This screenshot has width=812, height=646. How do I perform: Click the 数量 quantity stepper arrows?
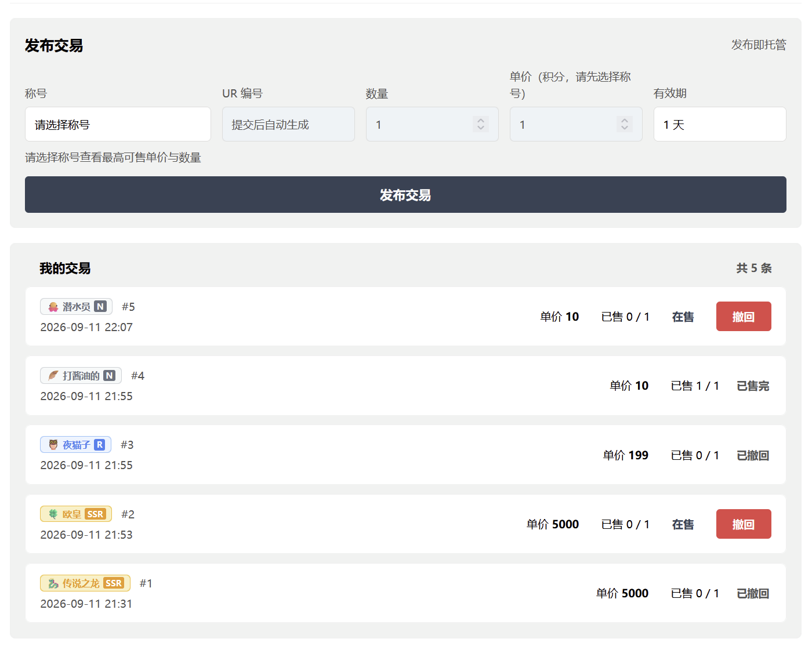click(x=480, y=124)
